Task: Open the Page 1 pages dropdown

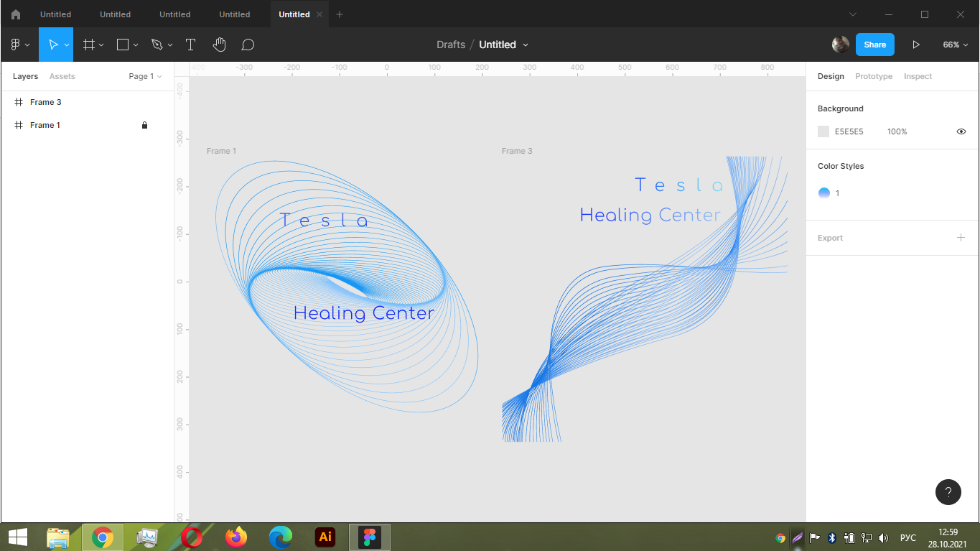Action: 145,76
